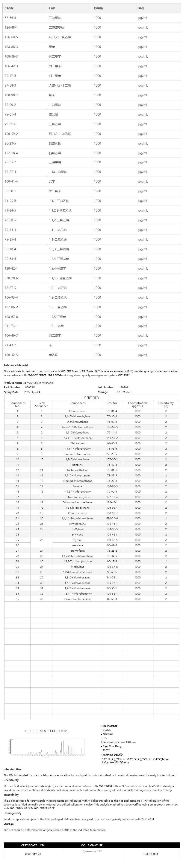Click the "RM Release" cell

[x=151, y=854]
